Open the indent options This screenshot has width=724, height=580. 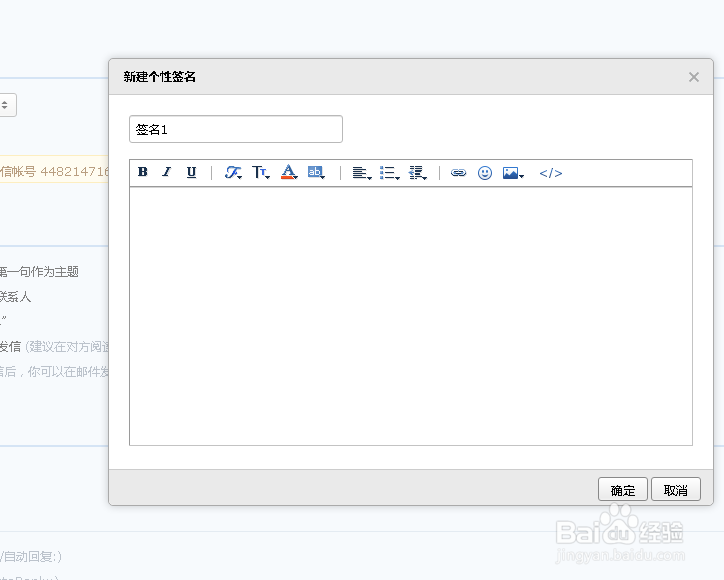[x=417, y=173]
